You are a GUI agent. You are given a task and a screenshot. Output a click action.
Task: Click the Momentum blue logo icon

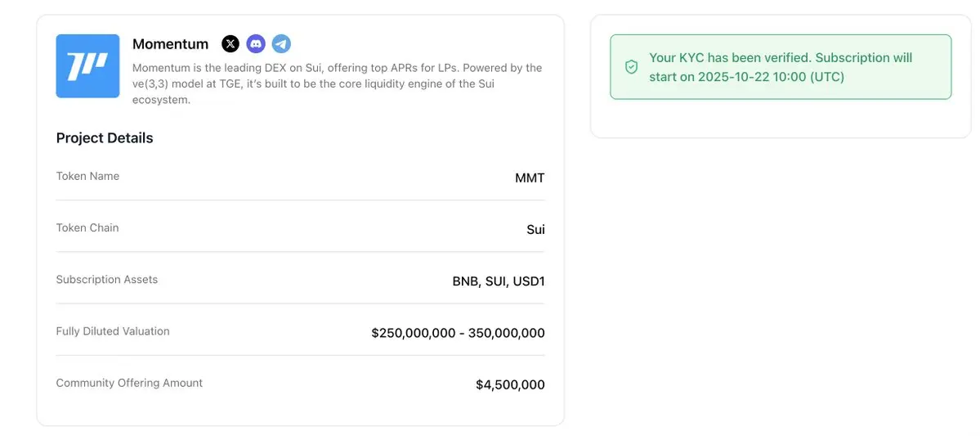(x=87, y=66)
